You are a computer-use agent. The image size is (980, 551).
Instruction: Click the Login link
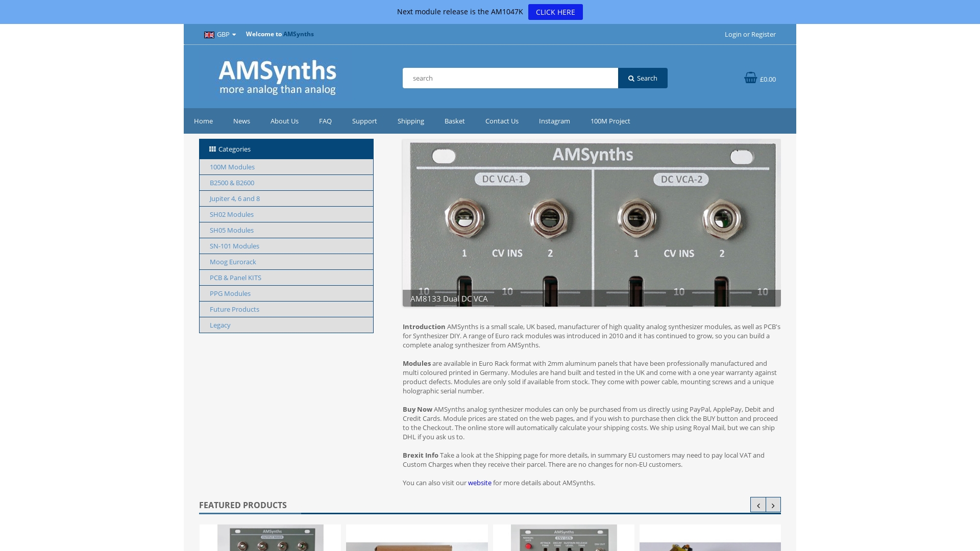[733, 34]
